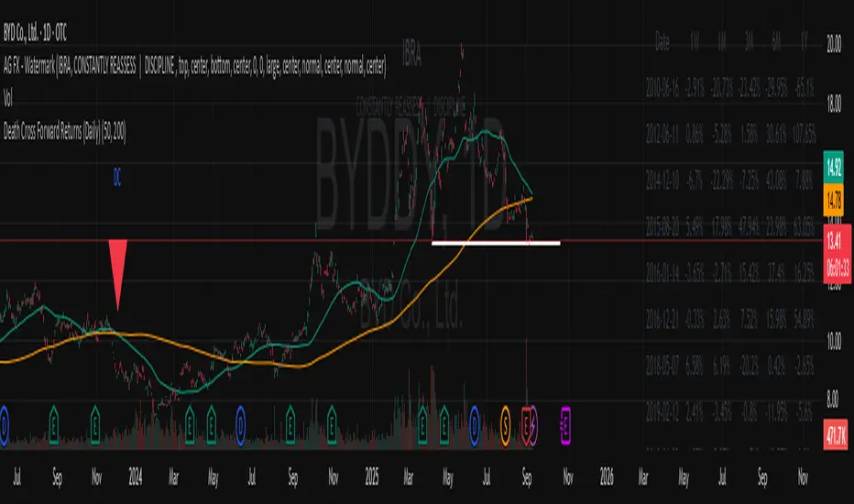
Task: Click the green 14.92 price label
Action: point(834,166)
